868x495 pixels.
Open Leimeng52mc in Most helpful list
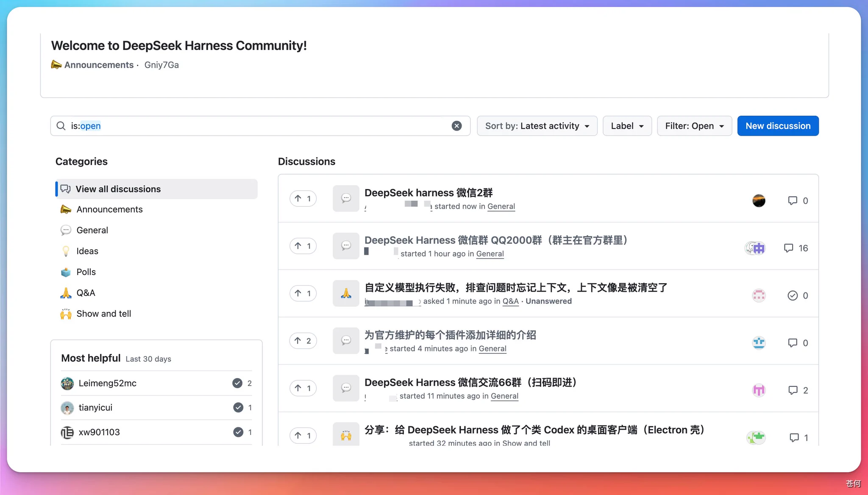(107, 383)
